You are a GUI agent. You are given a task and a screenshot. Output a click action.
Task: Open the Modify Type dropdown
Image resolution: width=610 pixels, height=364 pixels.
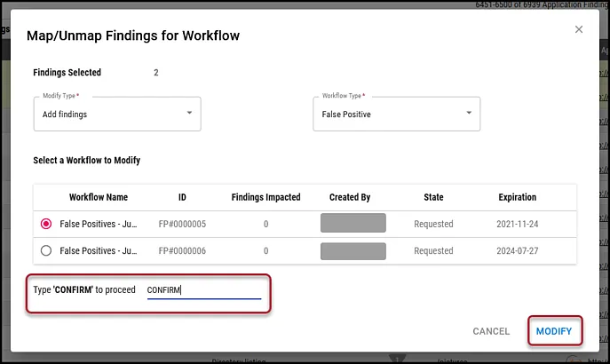pyautogui.click(x=117, y=114)
